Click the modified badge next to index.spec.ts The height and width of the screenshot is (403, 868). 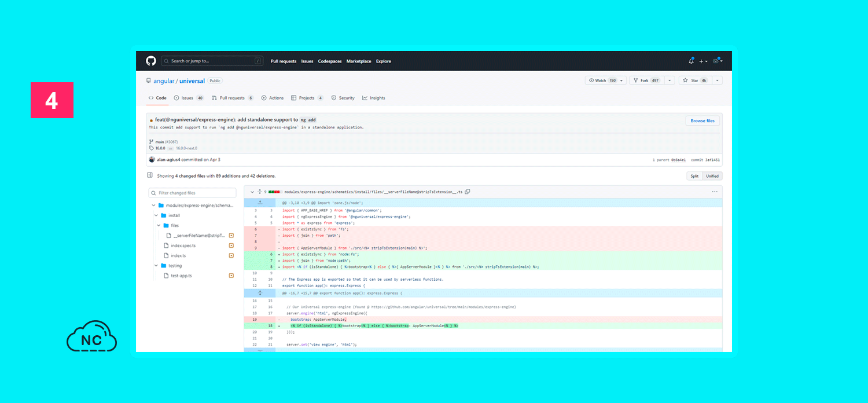(231, 246)
